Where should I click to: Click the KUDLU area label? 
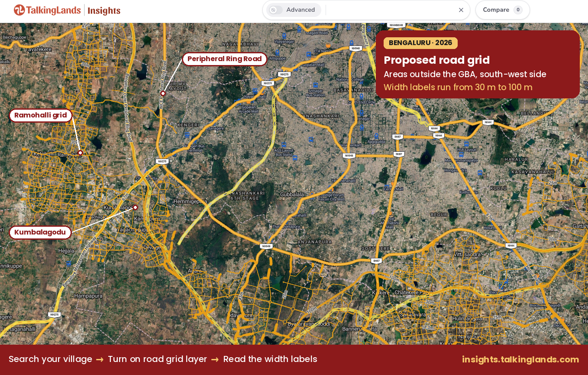(498, 189)
